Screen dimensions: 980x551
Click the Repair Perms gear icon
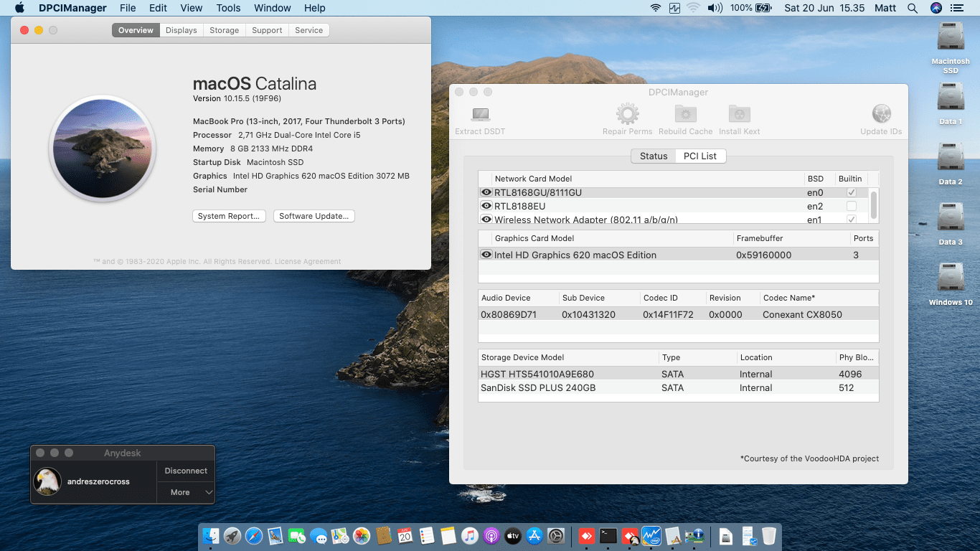coord(627,113)
